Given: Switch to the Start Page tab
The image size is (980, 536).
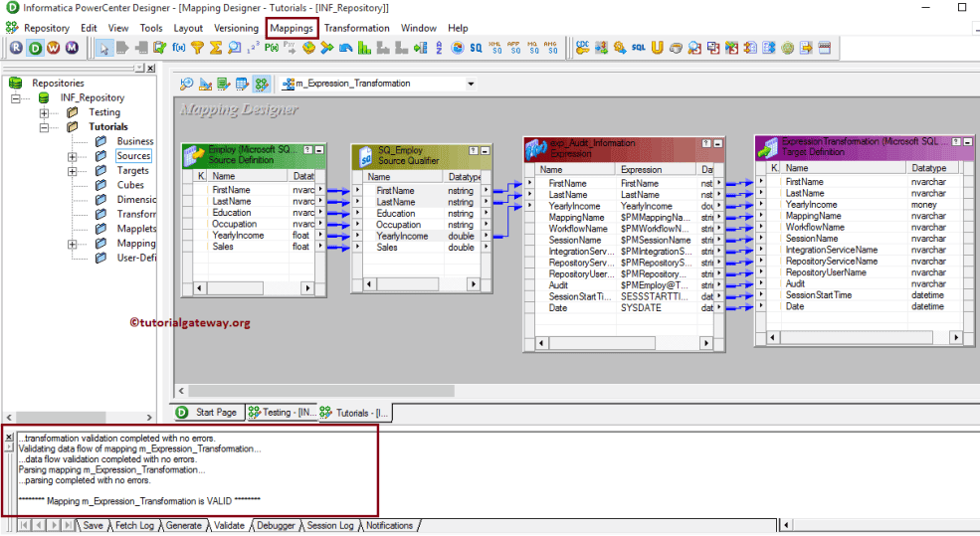Looking at the screenshot, I should pos(208,413).
